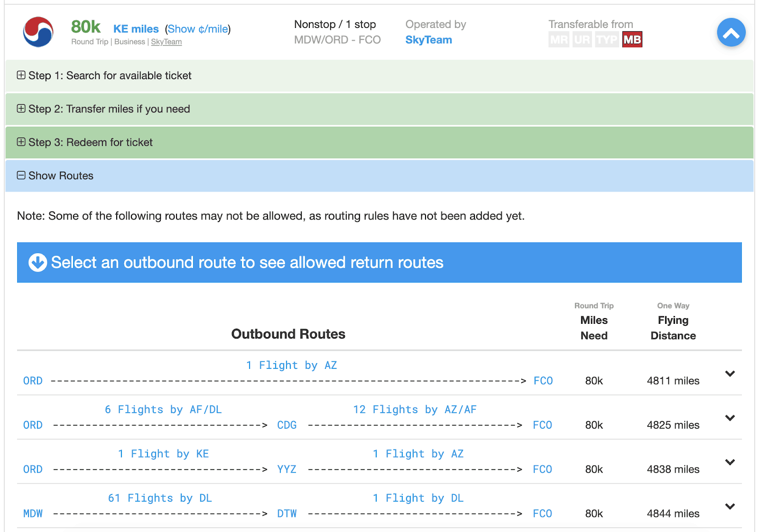The width and height of the screenshot is (759, 532).
Task: Open the SkyTeam operated-by link
Action: pyautogui.click(x=428, y=40)
